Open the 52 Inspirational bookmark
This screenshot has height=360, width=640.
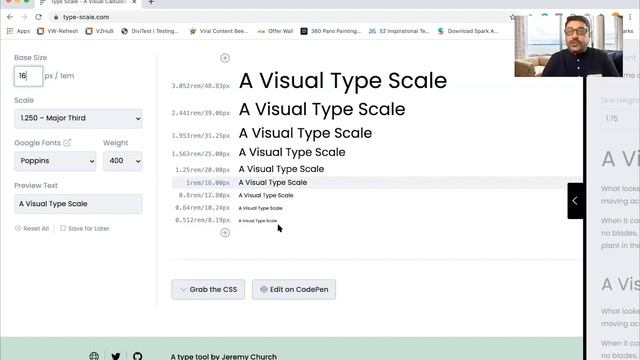pos(399,31)
